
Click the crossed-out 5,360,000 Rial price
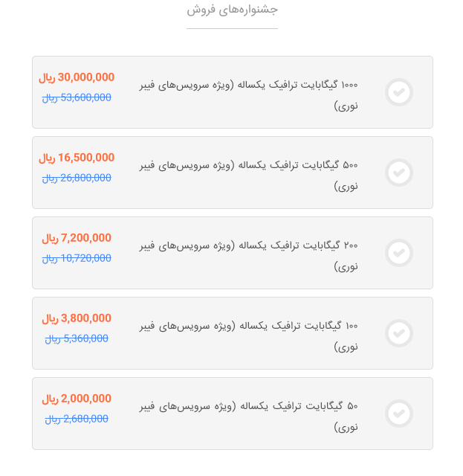pyautogui.click(x=77, y=338)
